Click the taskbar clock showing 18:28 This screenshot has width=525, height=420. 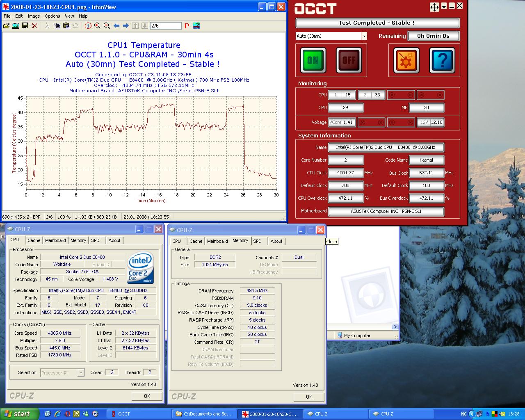tap(514, 414)
